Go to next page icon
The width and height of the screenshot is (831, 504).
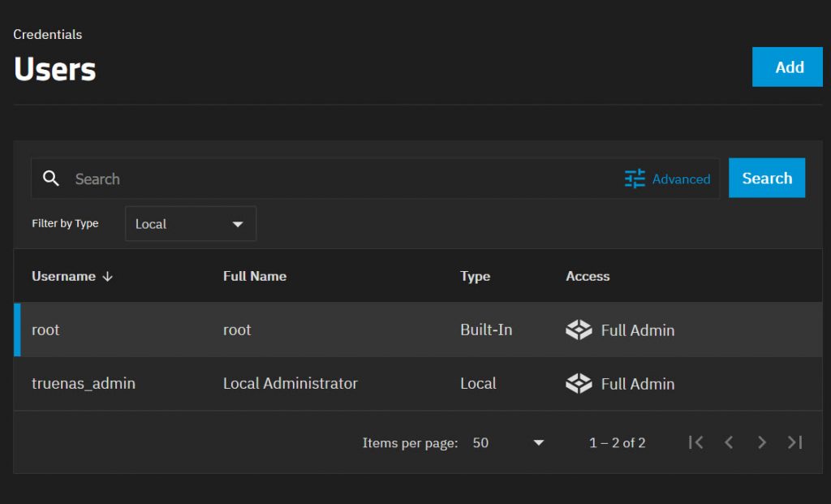tap(761, 442)
